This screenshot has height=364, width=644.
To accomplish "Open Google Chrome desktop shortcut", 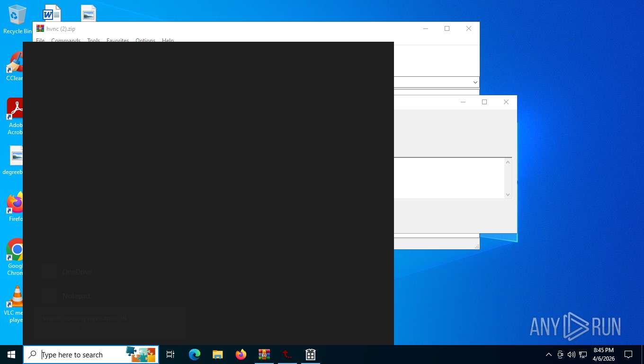I will pos(16,257).
